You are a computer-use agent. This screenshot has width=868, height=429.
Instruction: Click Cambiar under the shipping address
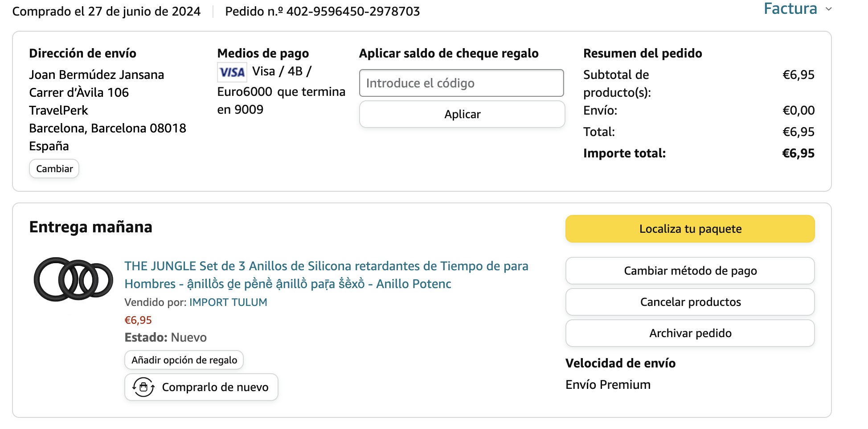tap(54, 169)
